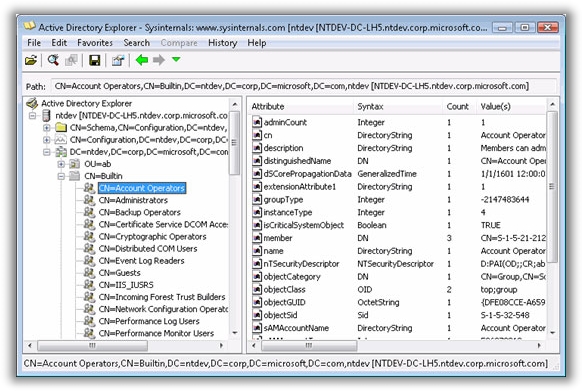Click the adminCount attribute icon
582x391 pixels.
[x=257, y=122]
